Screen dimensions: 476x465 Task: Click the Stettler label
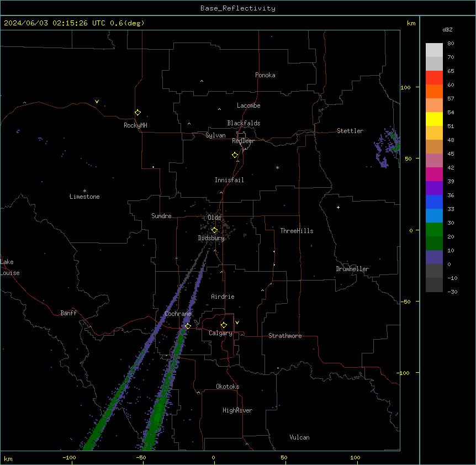(x=350, y=131)
